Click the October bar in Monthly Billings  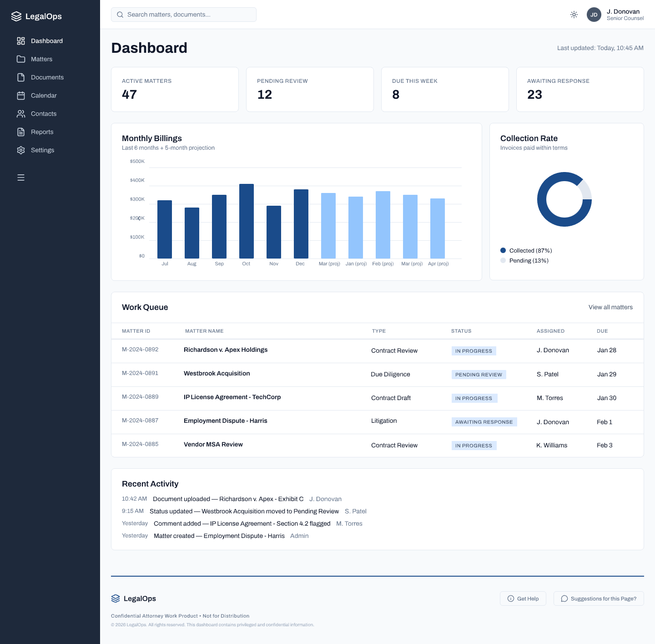coord(246,218)
